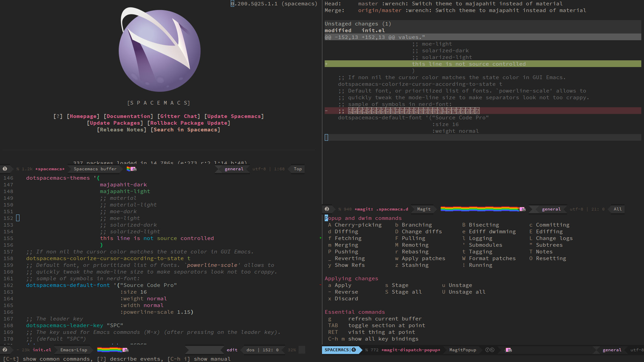Click the circled Y K minor-mode indicators
The height and width of the screenshot is (362, 644).
point(490,350)
